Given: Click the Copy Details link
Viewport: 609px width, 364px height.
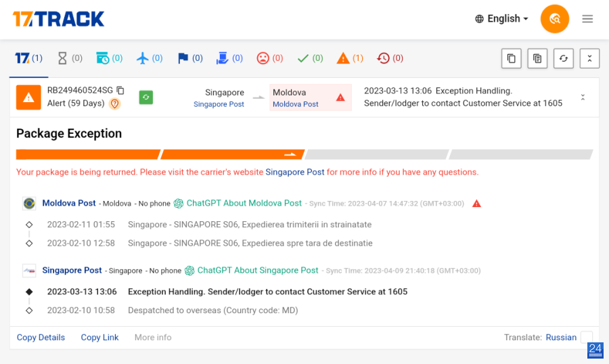Looking at the screenshot, I should point(41,337).
